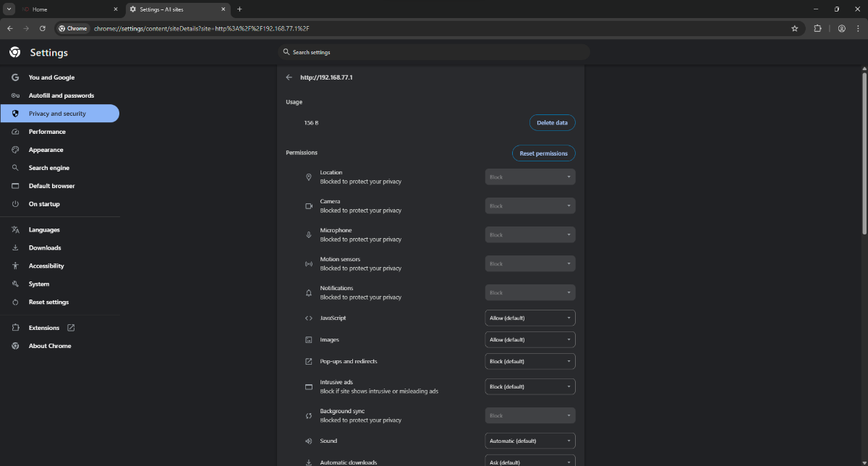868x466 pixels.
Task: Click the tab search chevron icon
Action: (9, 9)
